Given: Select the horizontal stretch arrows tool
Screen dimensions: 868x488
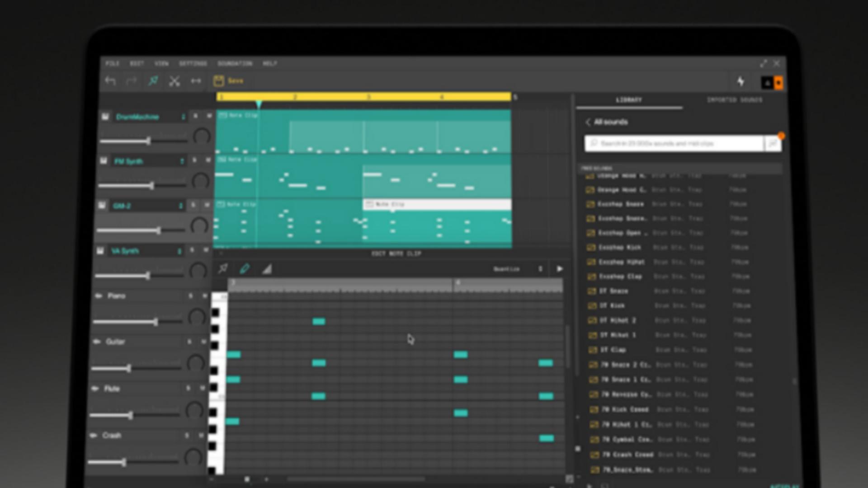Looking at the screenshot, I should coord(196,81).
